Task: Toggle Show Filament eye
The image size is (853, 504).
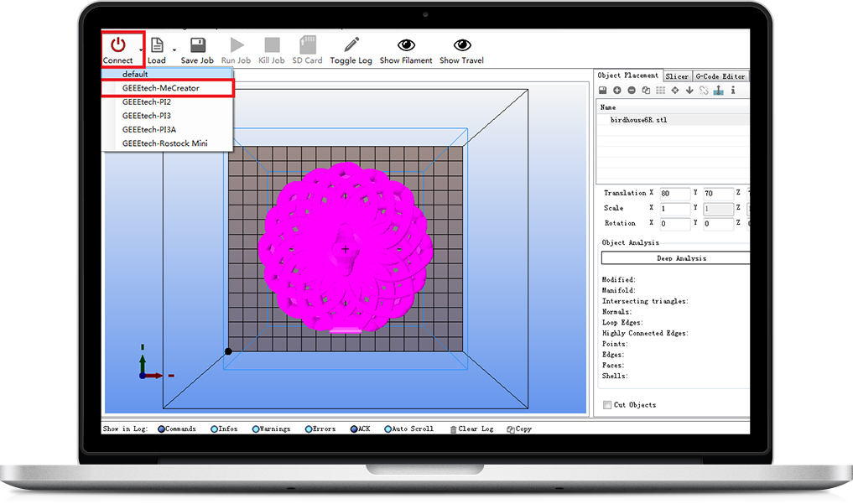Action: pos(407,44)
